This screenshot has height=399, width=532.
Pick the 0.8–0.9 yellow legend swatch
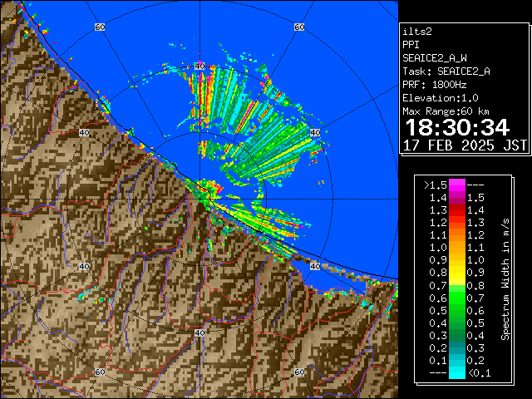pyautogui.click(x=457, y=273)
